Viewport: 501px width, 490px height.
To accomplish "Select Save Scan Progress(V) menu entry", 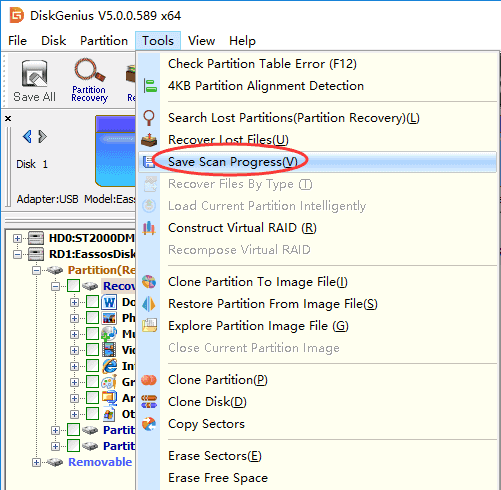I will (317, 162).
